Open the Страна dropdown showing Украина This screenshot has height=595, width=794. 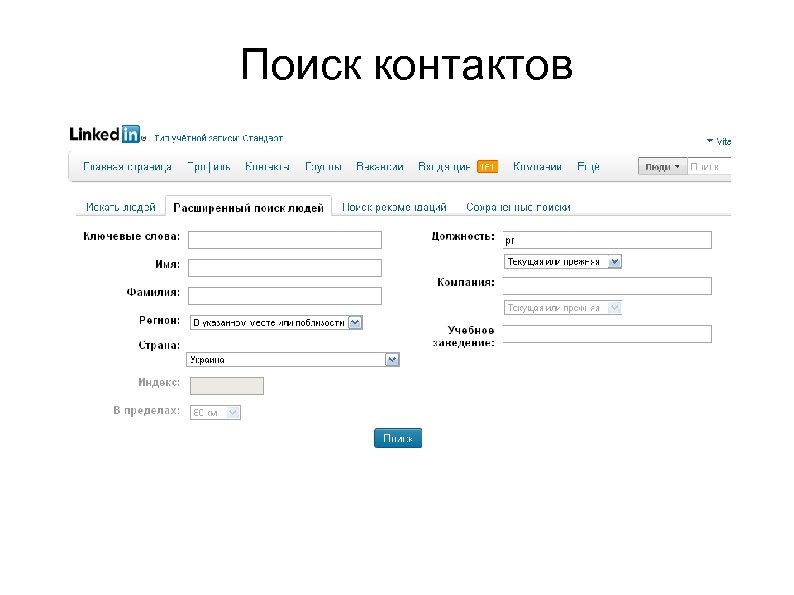[x=293, y=360]
